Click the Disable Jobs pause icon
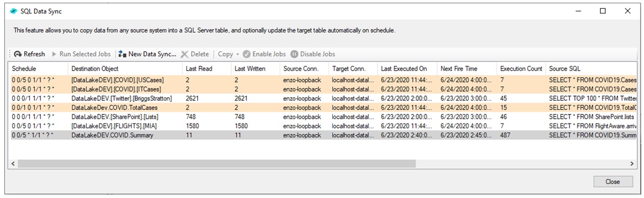This screenshot has width=644, height=198. [x=294, y=54]
